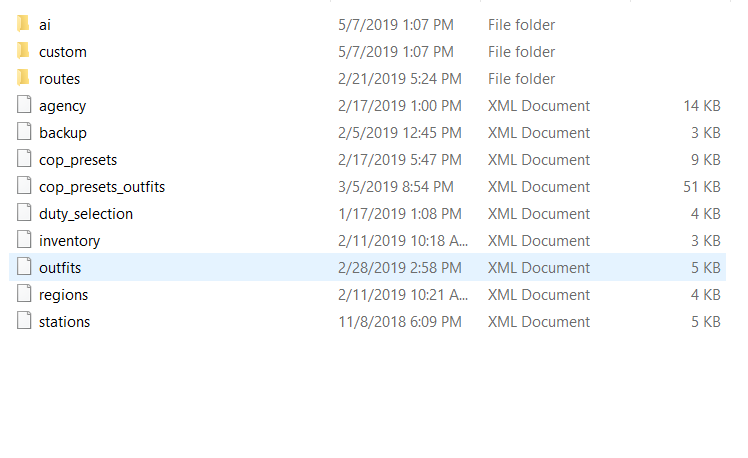This screenshot has height=458, width=748.
Task: Click the regions file icon
Action: pos(24,294)
